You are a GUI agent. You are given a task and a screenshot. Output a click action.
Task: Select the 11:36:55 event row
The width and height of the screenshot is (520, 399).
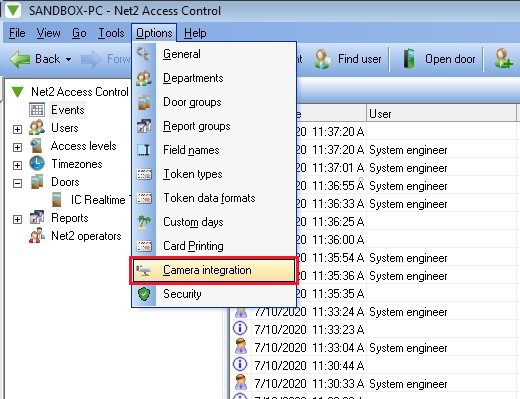(407, 186)
